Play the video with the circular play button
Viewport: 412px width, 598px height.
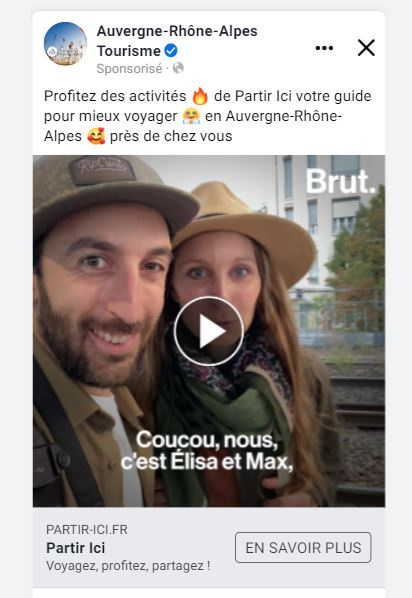pyautogui.click(x=209, y=331)
